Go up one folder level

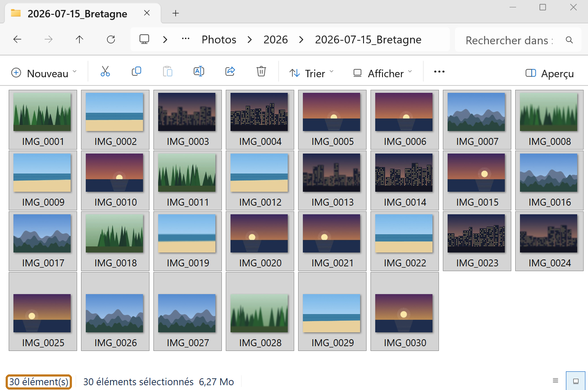79,39
